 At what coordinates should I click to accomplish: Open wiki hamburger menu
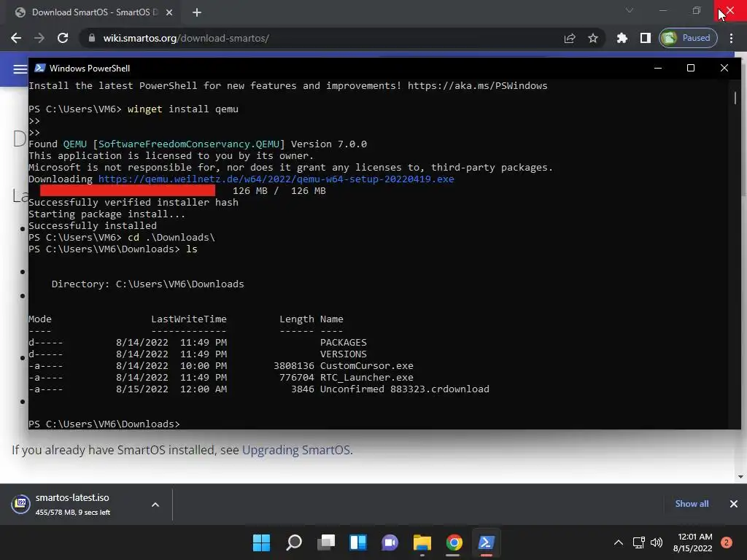pos(20,69)
